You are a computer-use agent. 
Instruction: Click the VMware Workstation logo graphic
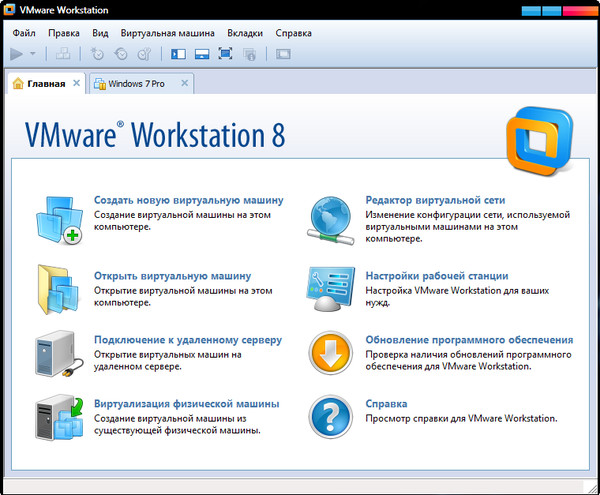click(540, 141)
